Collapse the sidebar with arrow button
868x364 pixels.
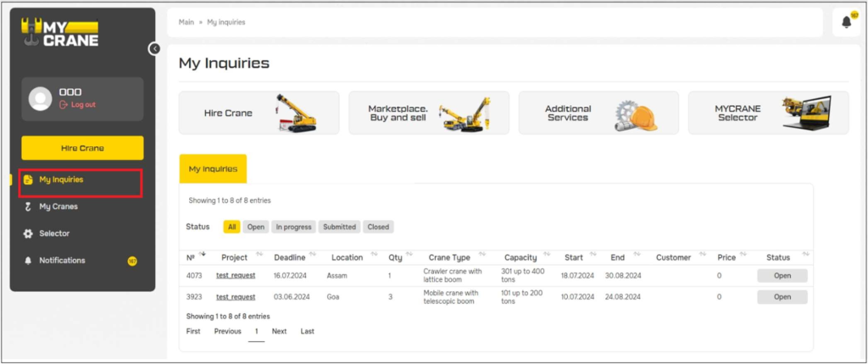154,49
